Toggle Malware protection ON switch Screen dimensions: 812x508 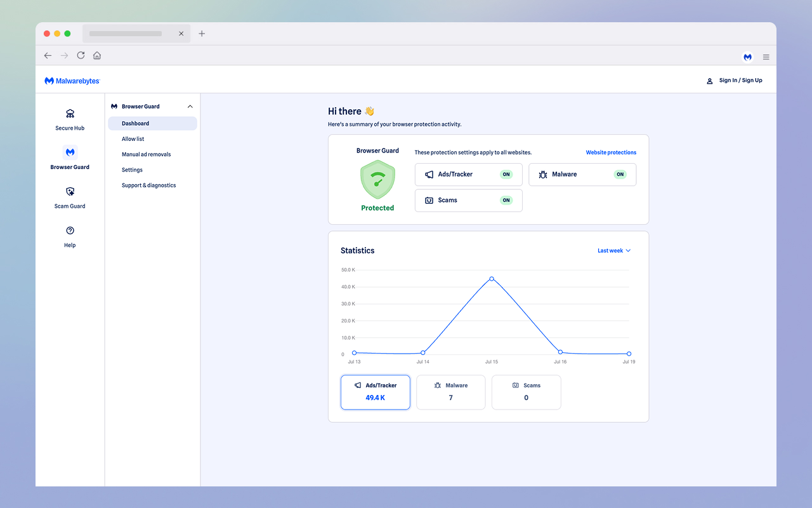pyautogui.click(x=620, y=174)
